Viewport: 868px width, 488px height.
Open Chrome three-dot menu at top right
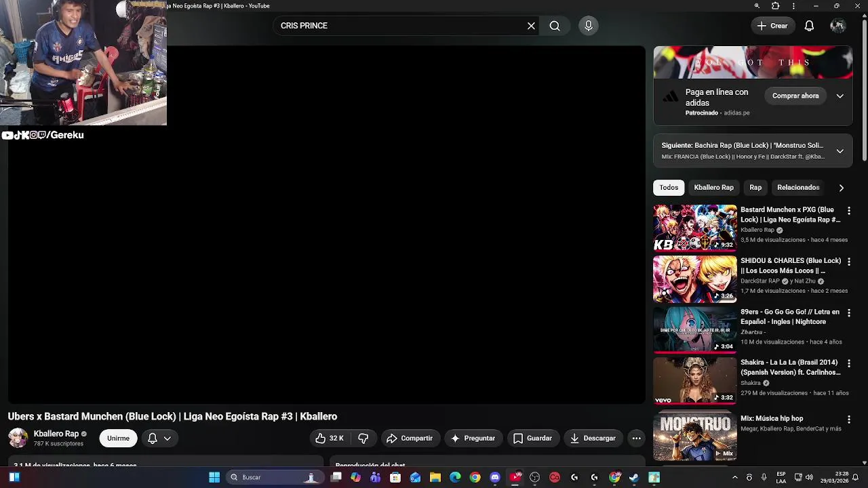(793, 6)
